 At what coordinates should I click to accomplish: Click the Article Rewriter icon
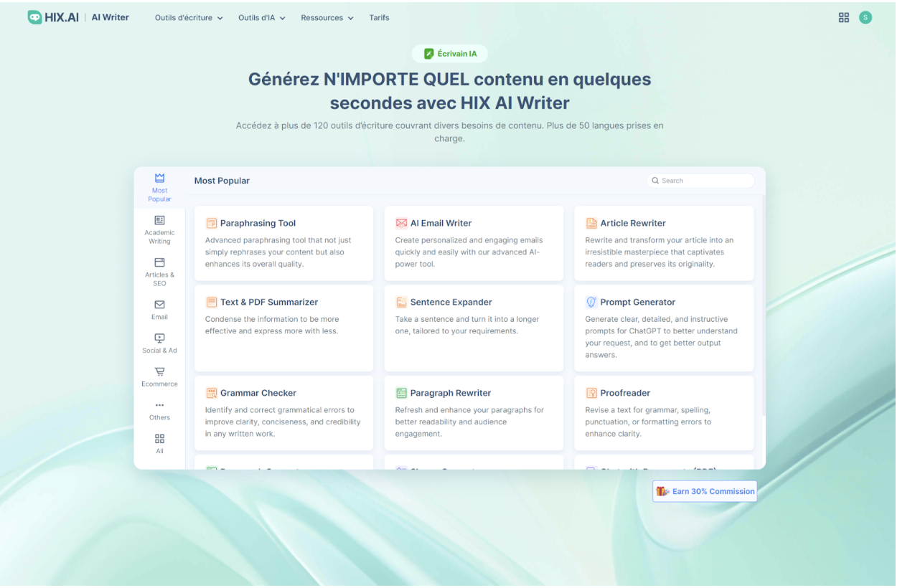tap(591, 223)
